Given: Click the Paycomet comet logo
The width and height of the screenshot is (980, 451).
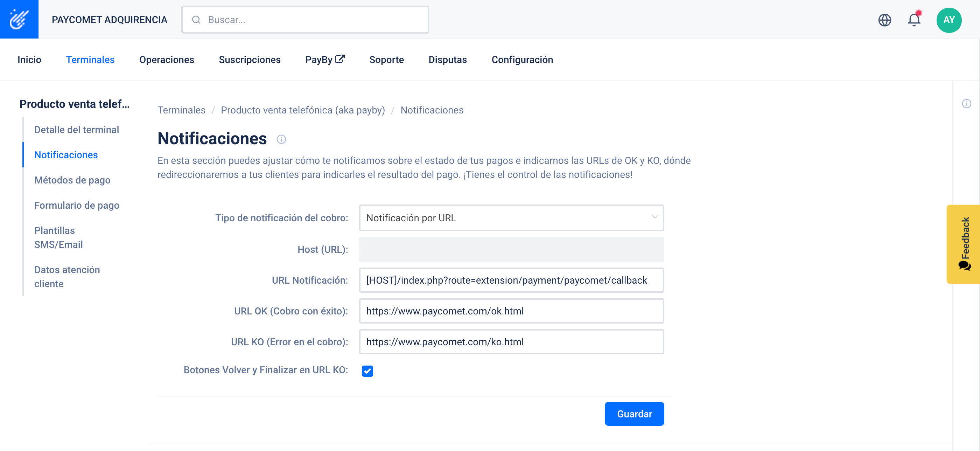Looking at the screenshot, I should click(x=19, y=19).
